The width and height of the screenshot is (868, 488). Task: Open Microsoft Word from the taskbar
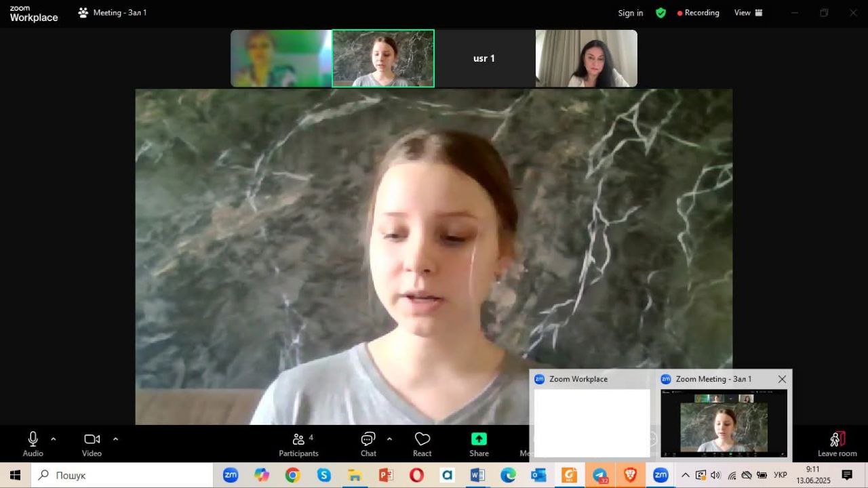[x=477, y=475]
